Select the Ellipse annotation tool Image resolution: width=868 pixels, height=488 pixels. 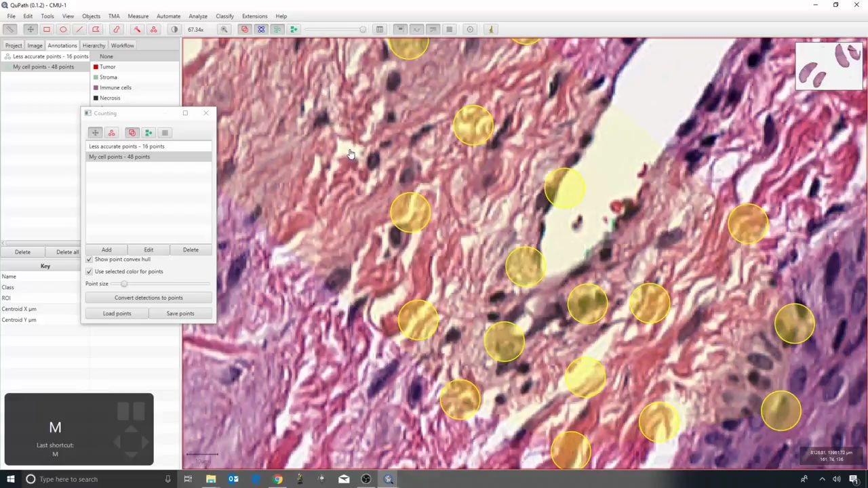[x=63, y=29]
